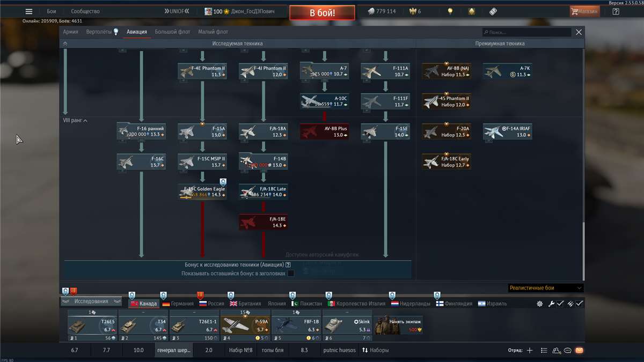Click the golden eagles currency icon

pyautogui.click(x=412, y=11)
